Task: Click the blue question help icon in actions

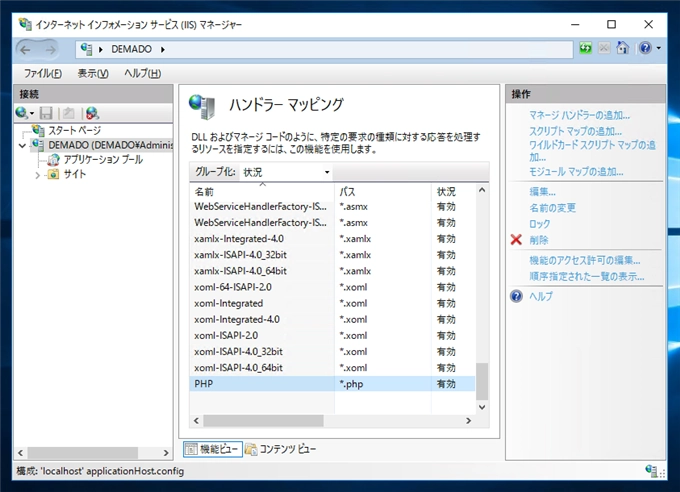Action: [x=516, y=296]
